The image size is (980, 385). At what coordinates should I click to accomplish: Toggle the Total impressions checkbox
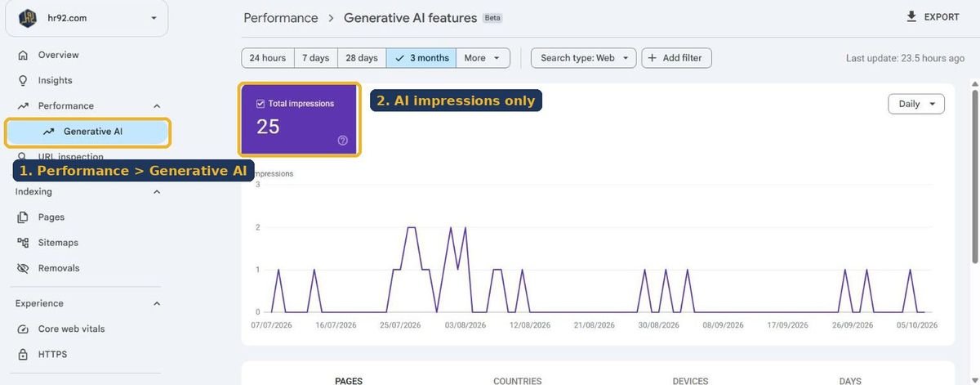261,104
